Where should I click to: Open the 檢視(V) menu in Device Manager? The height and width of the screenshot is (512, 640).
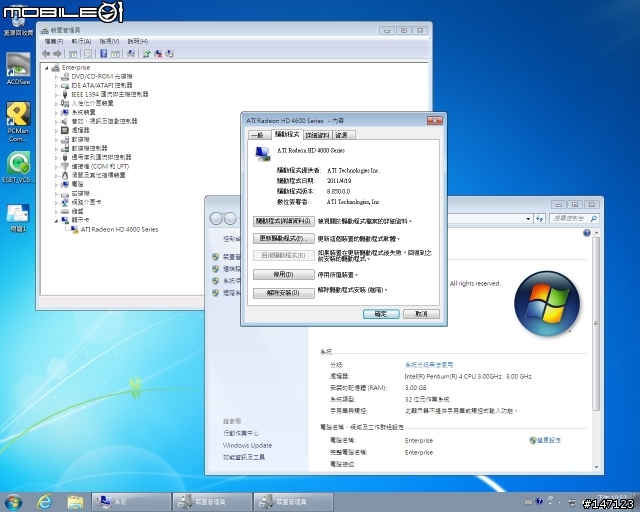tap(109, 41)
